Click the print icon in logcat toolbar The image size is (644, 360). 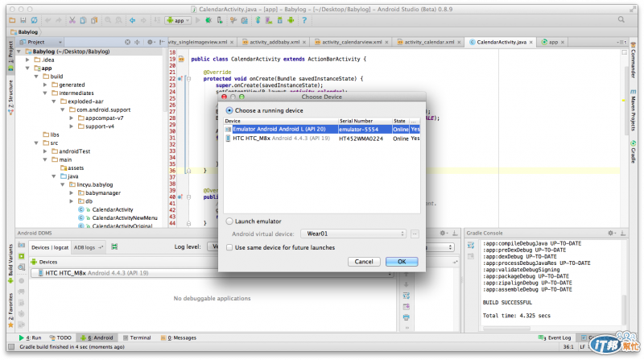(407, 317)
